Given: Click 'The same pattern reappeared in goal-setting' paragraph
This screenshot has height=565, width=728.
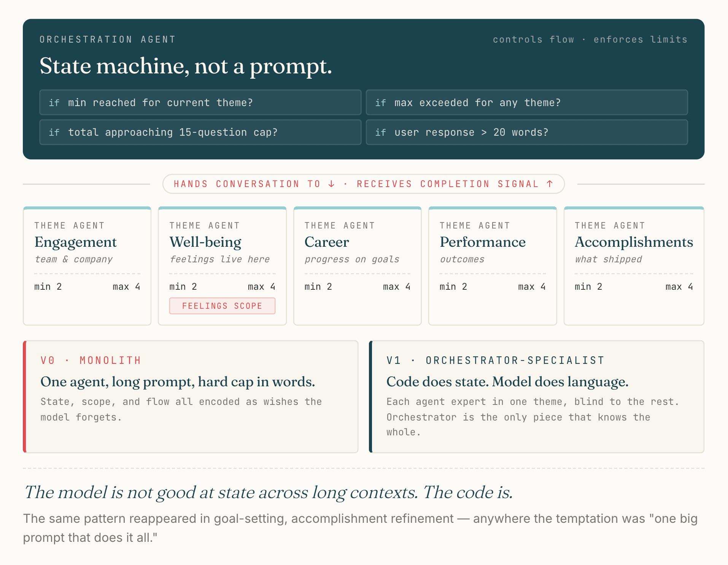Looking at the screenshot, I should pos(360,528).
